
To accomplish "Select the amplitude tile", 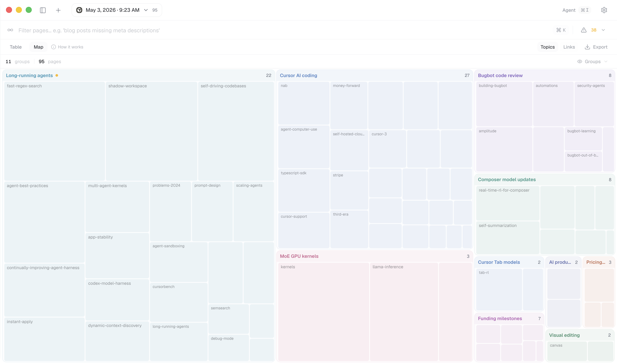I will tap(504, 149).
